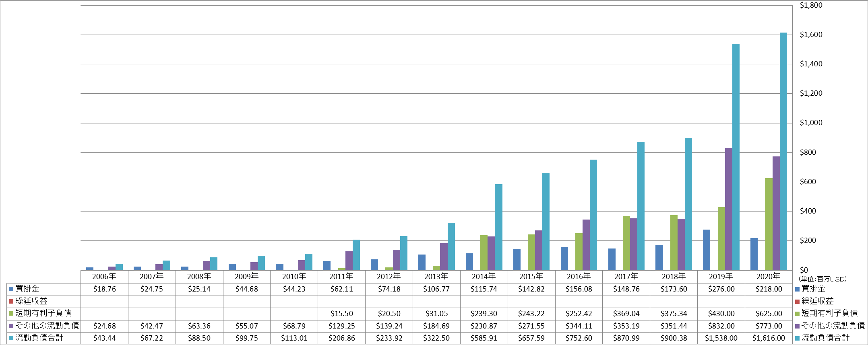Click the $43.44 total current liabilities cell

105,338
